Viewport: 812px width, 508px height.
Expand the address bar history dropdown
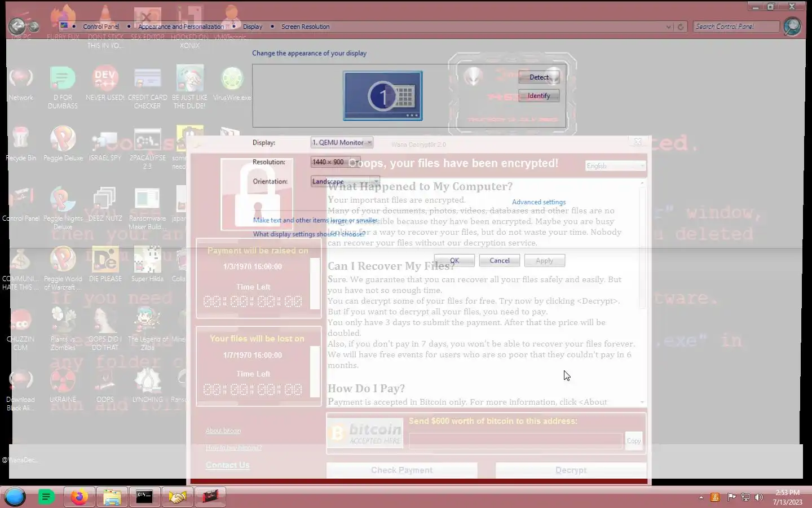pyautogui.click(x=669, y=27)
